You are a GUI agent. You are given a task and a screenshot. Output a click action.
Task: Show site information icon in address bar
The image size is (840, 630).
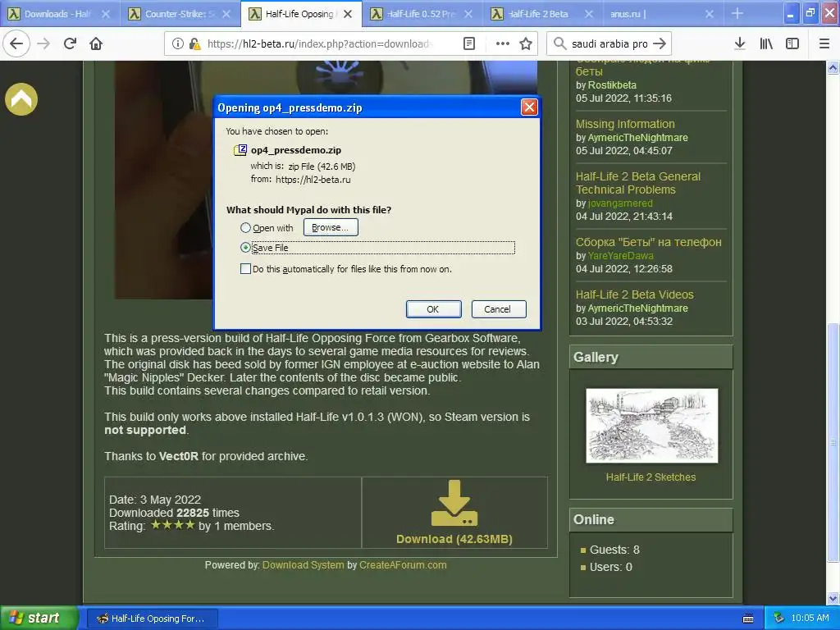pyautogui.click(x=178, y=43)
